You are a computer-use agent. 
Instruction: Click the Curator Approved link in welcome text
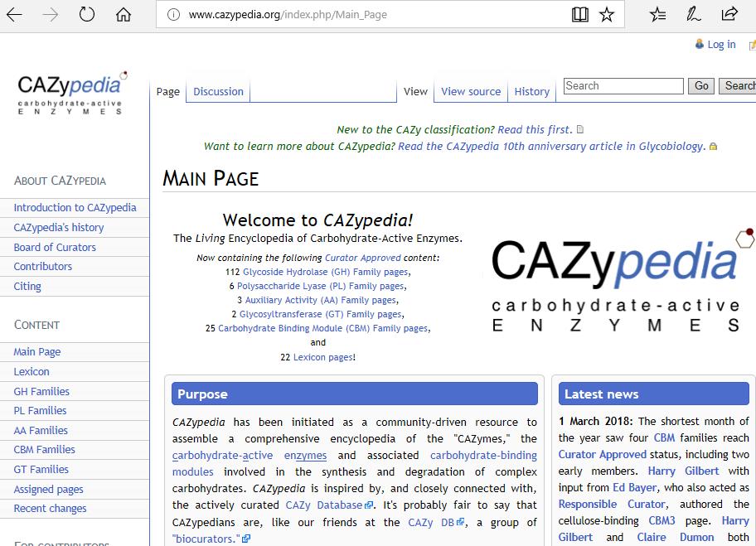tap(362, 258)
